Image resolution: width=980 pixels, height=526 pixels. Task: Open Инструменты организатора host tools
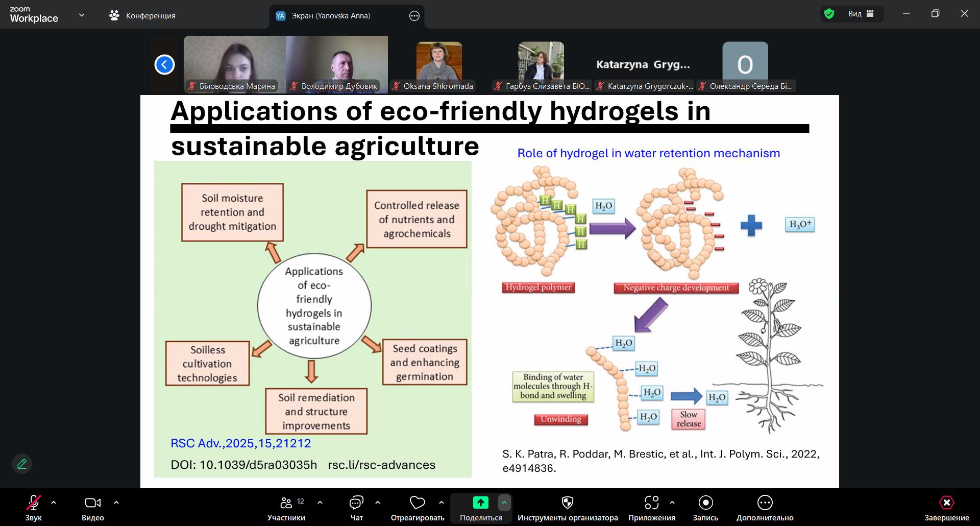[x=567, y=504]
